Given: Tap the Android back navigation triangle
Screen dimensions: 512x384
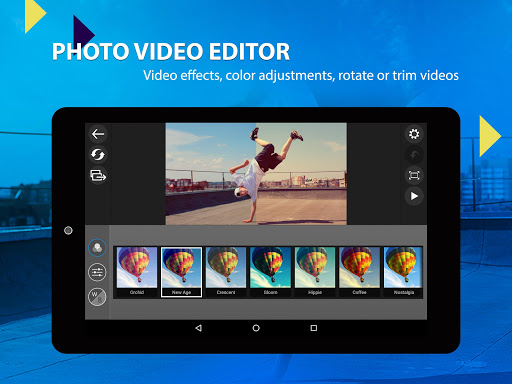Looking at the screenshot, I should [199, 328].
